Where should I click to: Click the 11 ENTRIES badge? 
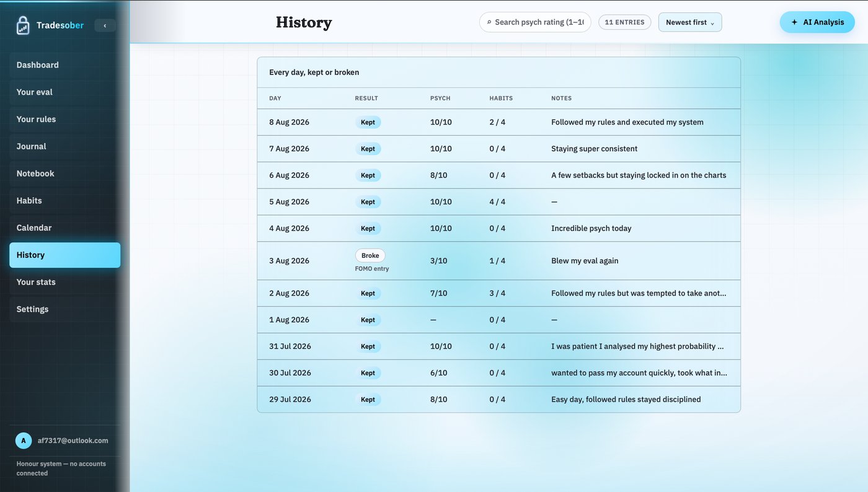pos(624,22)
